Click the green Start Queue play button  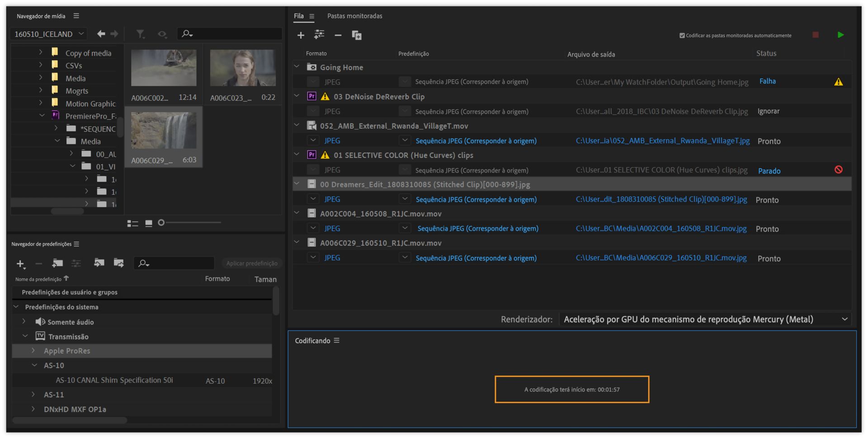tap(840, 35)
